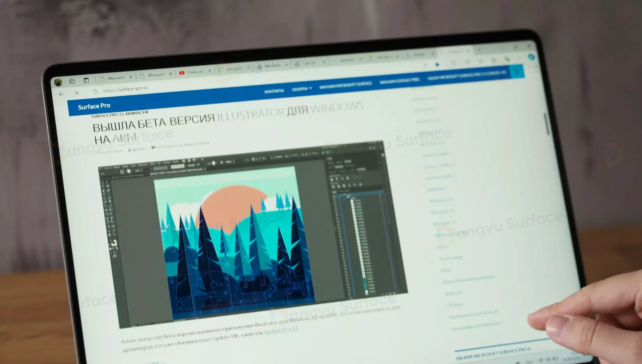View site info via the lock icon
Viewport: 642px width, 364px height.
(95, 92)
